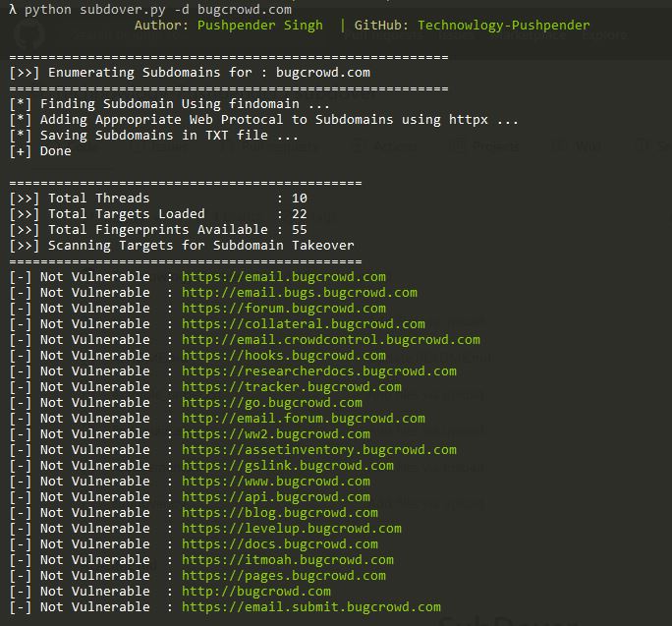Open the https://tracker.bugcrowd.com link
The image size is (672, 626).
292,387
